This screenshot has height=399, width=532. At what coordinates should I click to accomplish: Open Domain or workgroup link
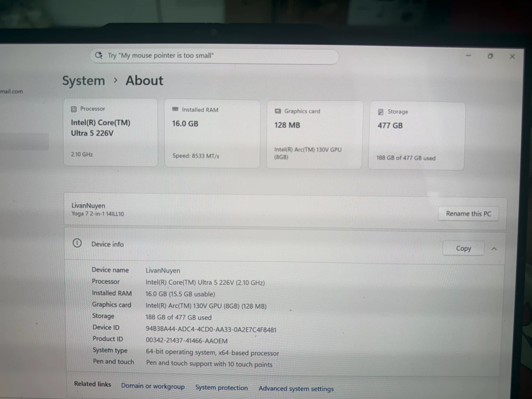pos(153,386)
